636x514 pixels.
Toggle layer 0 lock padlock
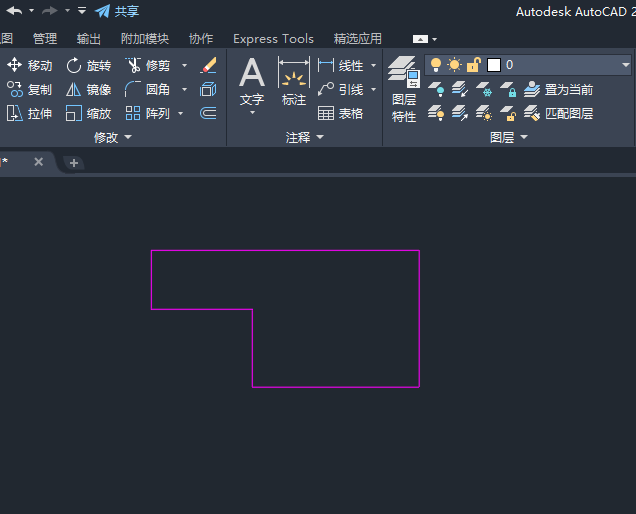point(473,65)
